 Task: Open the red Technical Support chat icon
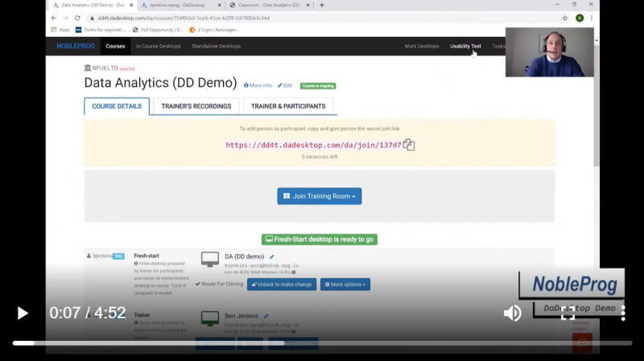[x=582, y=343]
